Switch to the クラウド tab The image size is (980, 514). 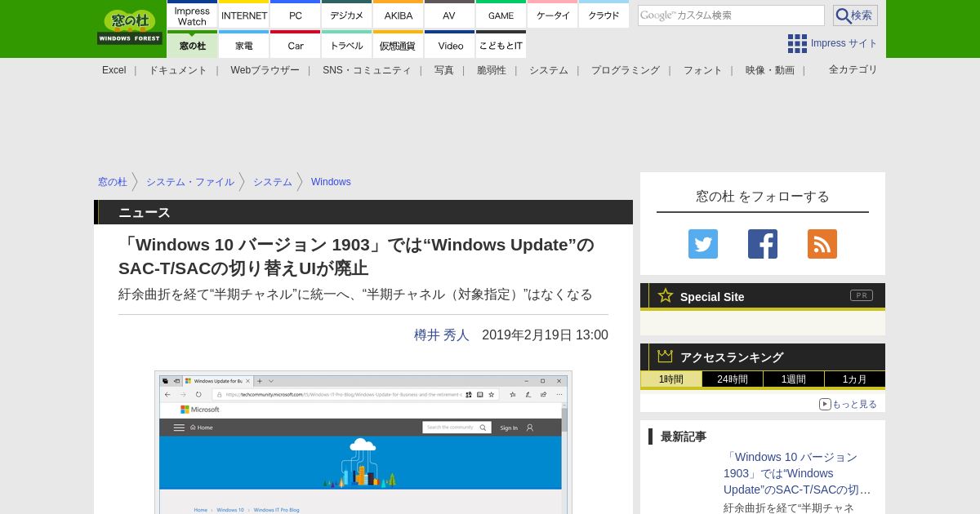click(x=604, y=16)
